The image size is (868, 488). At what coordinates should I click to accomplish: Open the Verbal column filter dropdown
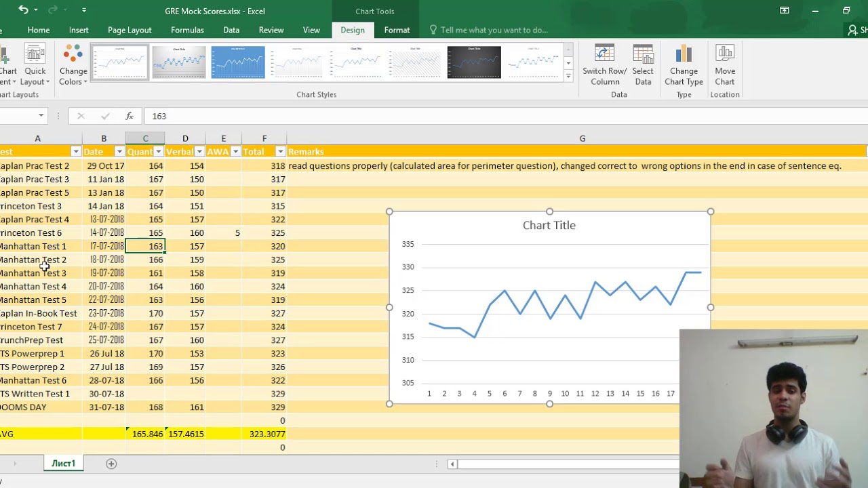[199, 152]
